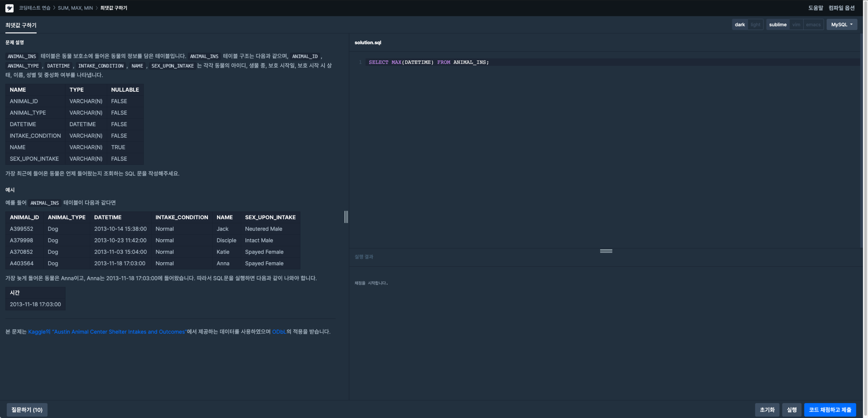Open 코딩테스트 연습 breadcrumb
This screenshot has width=868, height=418.
pyautogui.click(x=34, y=8)
